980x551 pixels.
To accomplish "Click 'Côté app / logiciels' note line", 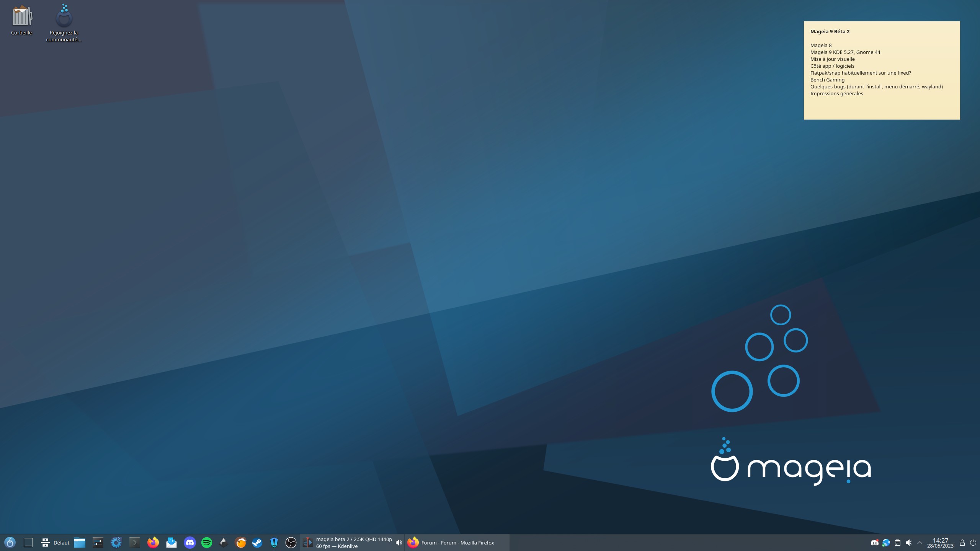I will coord(832,66).
